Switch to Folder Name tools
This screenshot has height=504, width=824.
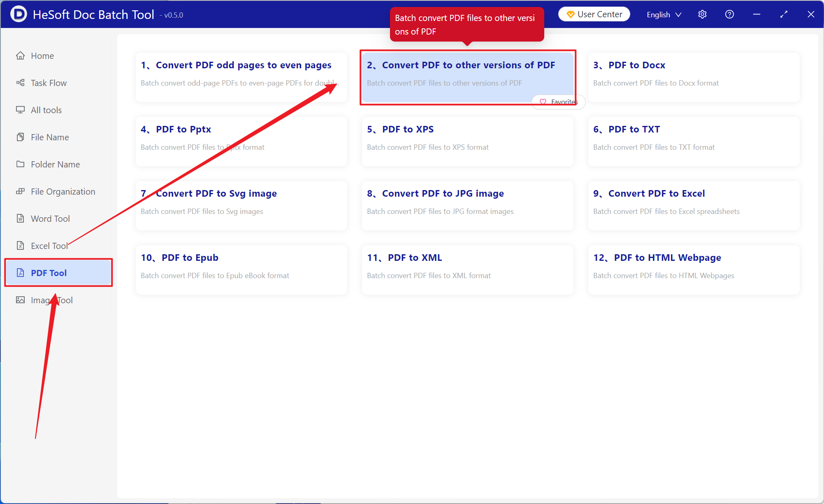[58, 164]
